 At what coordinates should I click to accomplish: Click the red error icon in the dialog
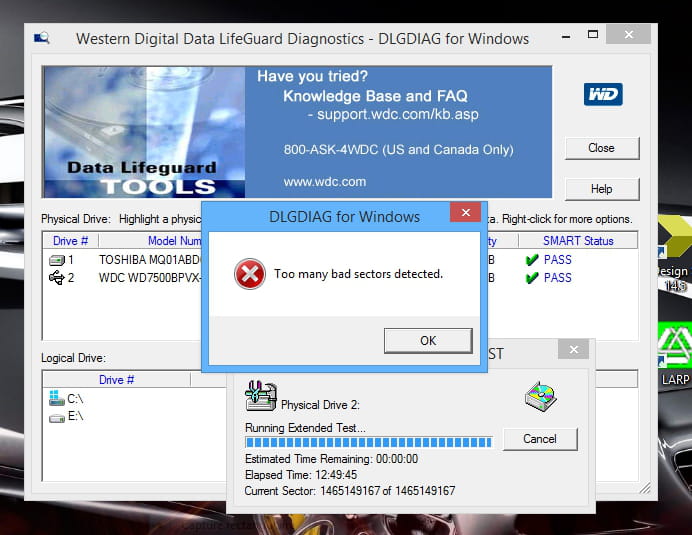pyautogui.click(x=250, y=274)
